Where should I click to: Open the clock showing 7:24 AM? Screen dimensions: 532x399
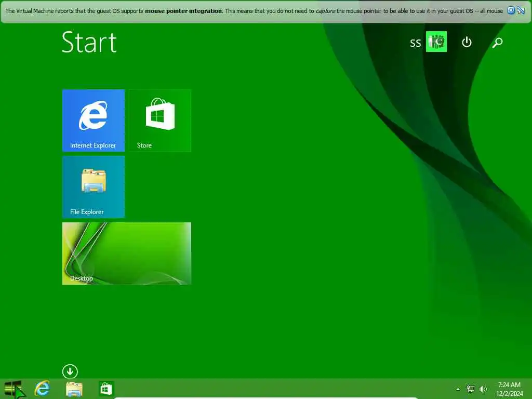point(509,389)
